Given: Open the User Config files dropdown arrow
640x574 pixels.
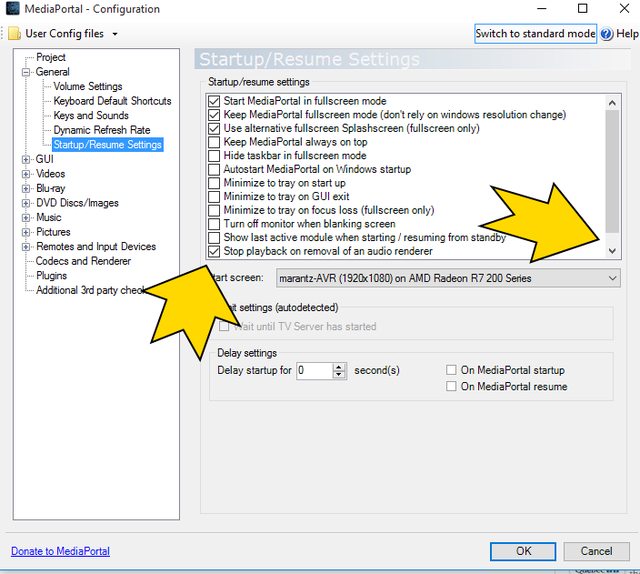Looking at the screenshot, I should point(115,34).
